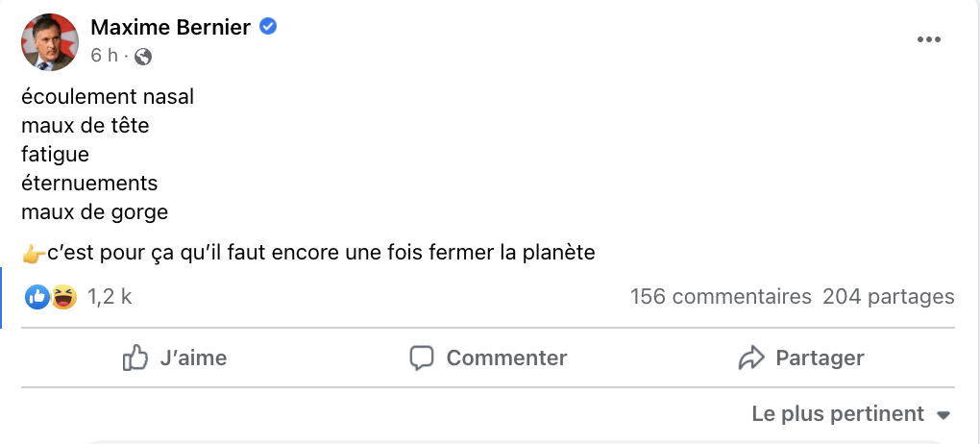View the 156 commentaires link
The height and width of the screenshot is (444, 980).
point(721,297)
